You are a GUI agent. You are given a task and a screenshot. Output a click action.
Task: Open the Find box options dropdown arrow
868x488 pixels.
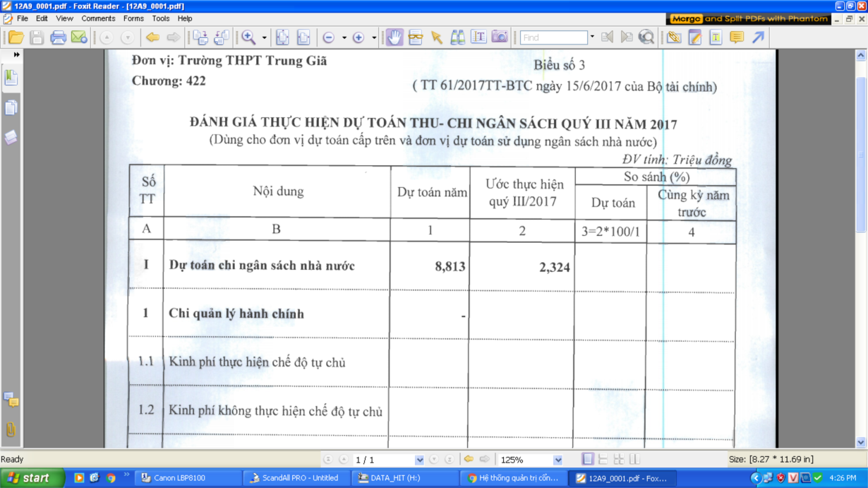pos(592,37)
